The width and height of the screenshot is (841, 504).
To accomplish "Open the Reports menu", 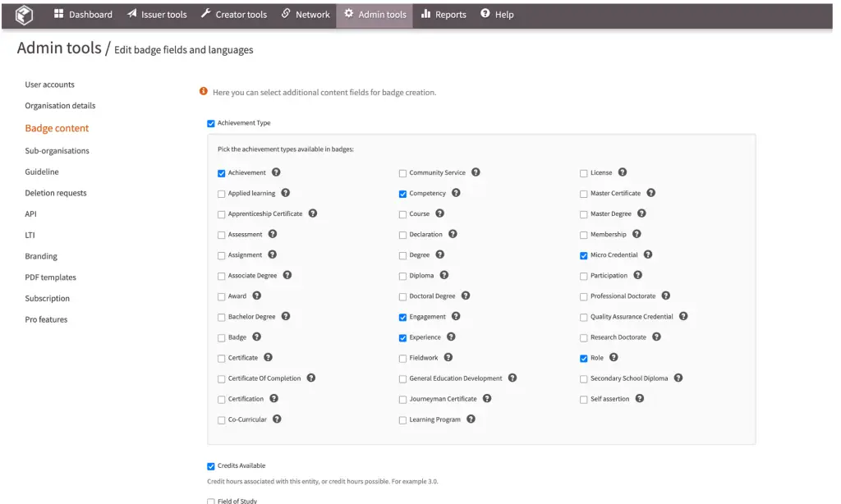I will pos(443,15).
